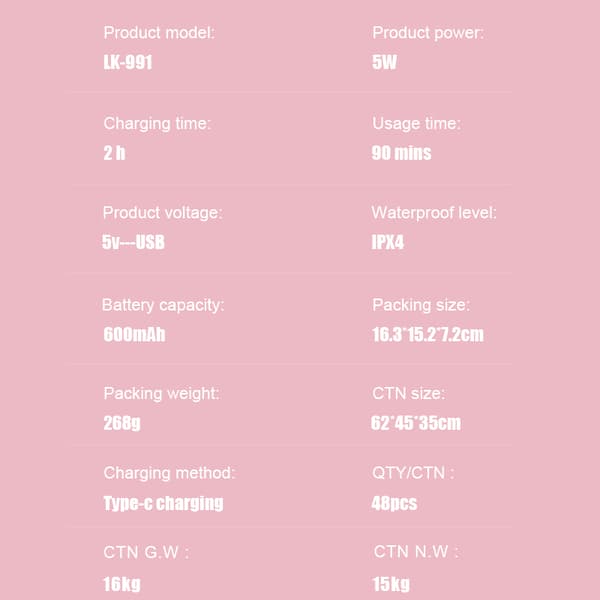Image resolution: width=600 pixels, height=600 pixels.
Task: Click the 268g packing weight value
Action: (x=122, y=424)
